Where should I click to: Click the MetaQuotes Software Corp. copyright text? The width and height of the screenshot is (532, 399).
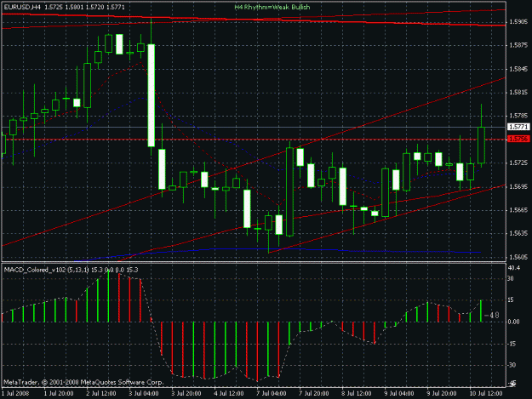click(83, 382)
